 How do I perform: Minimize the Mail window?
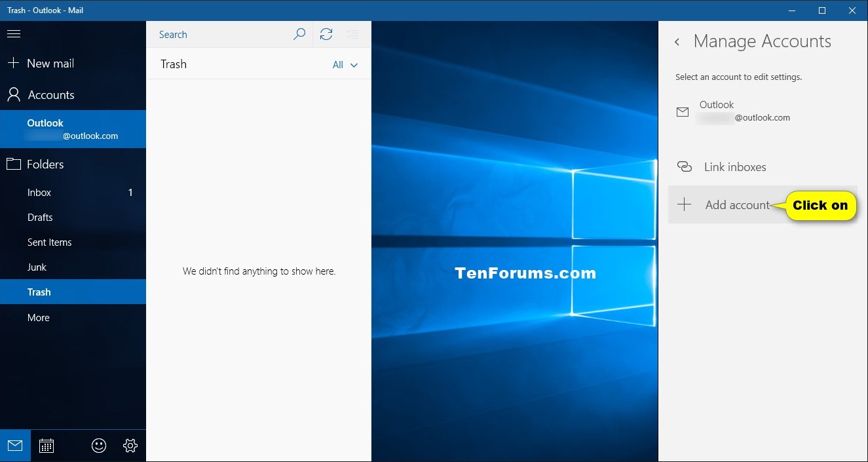pyautogui.click(x=793, y=10)
